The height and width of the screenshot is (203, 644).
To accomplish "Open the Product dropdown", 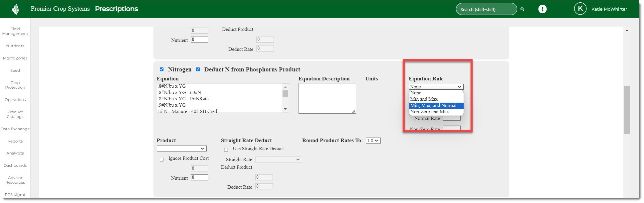I will 181,149.
